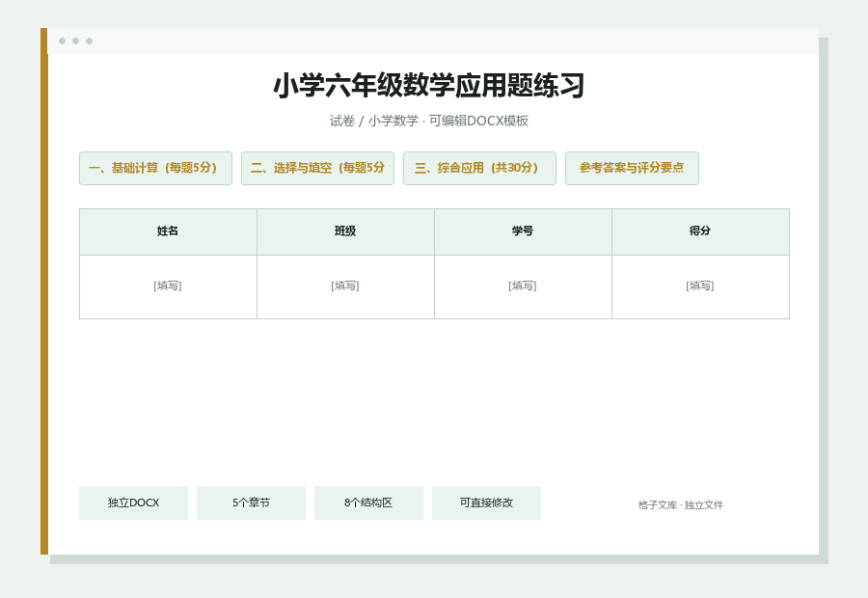Image resolution: width=868 pixels, height=598 pixels.
Task: Click the subtitle 试卷 / 小学数学 · 可编辑DOCX模板
Action: (429, 121)
